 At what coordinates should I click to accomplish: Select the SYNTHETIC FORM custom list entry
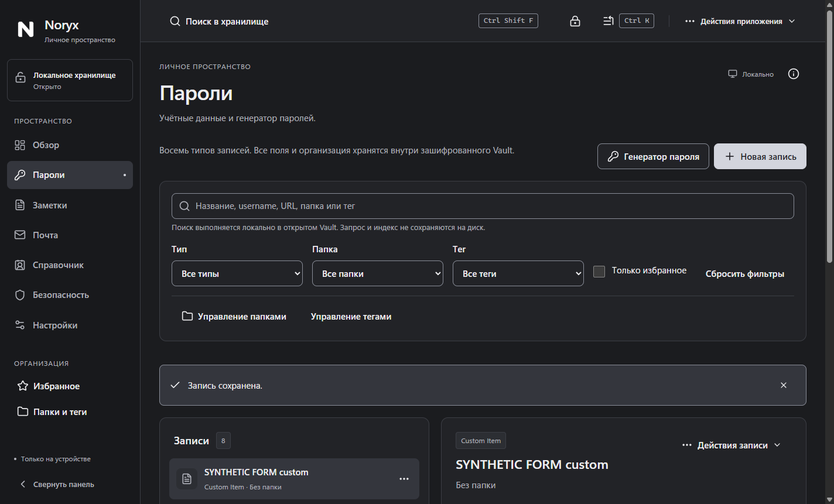(x=294, y=479)
